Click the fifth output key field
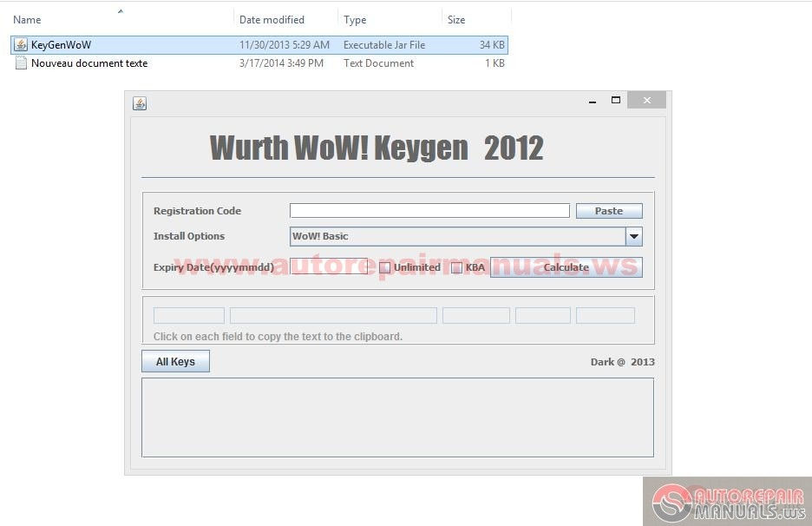Screen dimensions: 812x526 pos(606,316)
